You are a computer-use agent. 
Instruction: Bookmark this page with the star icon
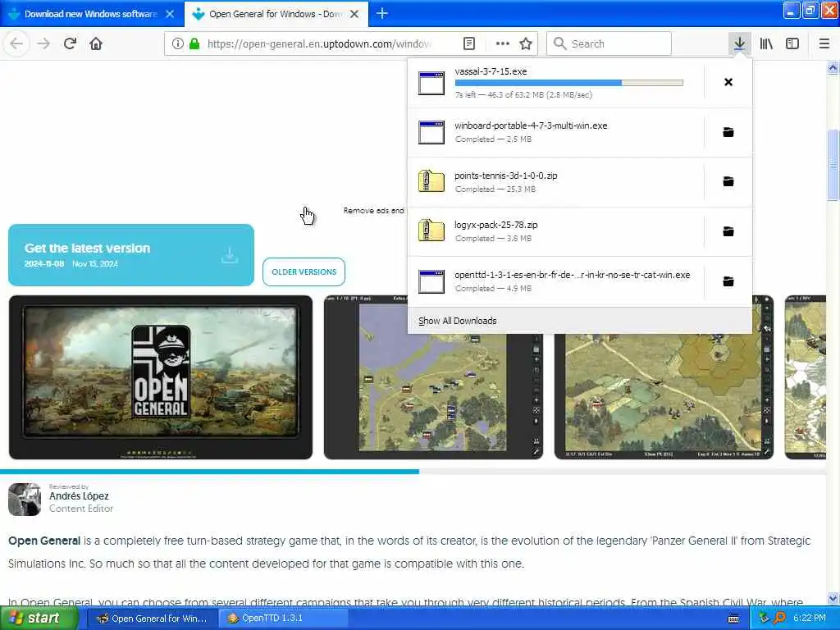coord(526,43)
